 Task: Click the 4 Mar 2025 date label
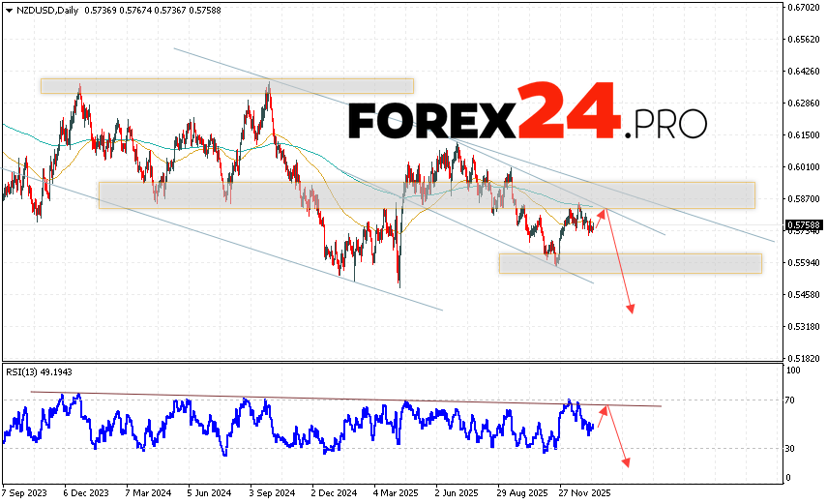[x=395, y=492]
